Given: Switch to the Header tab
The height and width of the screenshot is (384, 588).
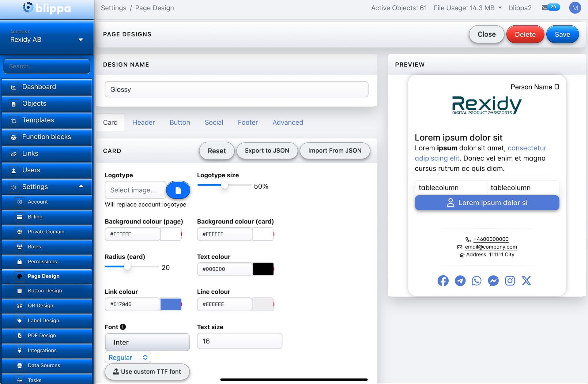Looking at the screenshot, I should (x=143, y=122).
